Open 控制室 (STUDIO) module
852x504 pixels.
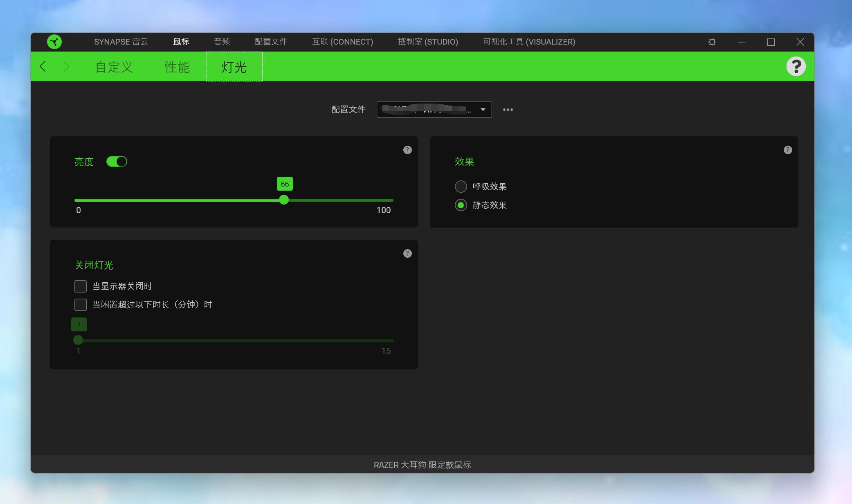[428, 42]
